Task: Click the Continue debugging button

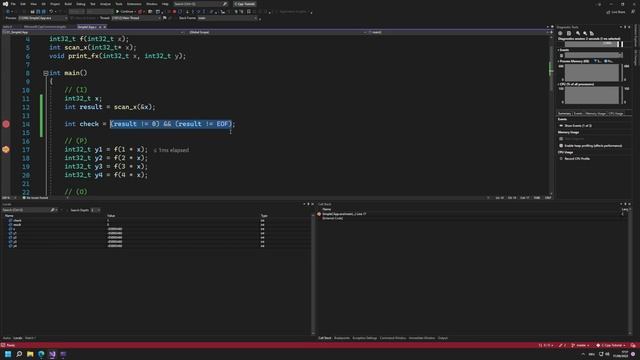Action: point(125,11)
